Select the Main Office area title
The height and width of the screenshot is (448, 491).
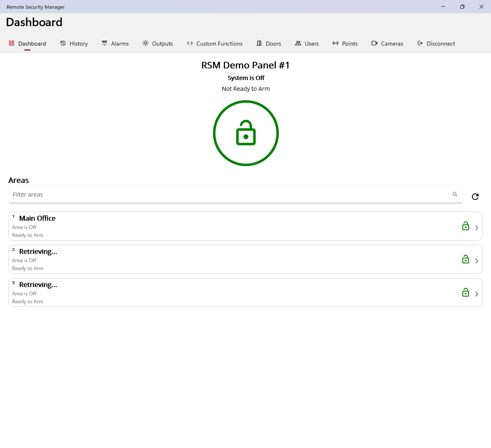37,218
